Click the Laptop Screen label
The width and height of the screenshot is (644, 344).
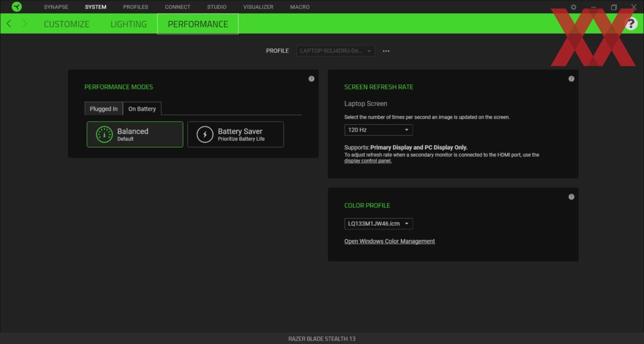tap(366, 104)
